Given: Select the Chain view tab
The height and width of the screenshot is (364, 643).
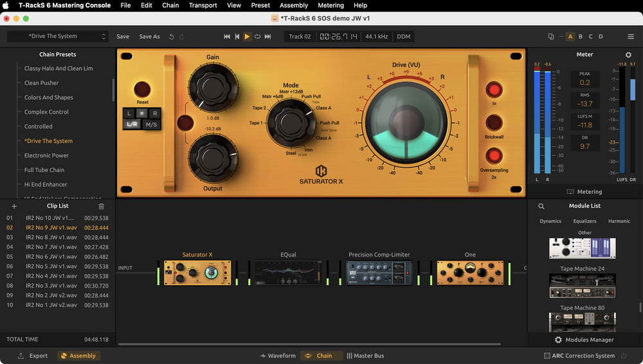Looking at the screenshot, I should 320,356.
